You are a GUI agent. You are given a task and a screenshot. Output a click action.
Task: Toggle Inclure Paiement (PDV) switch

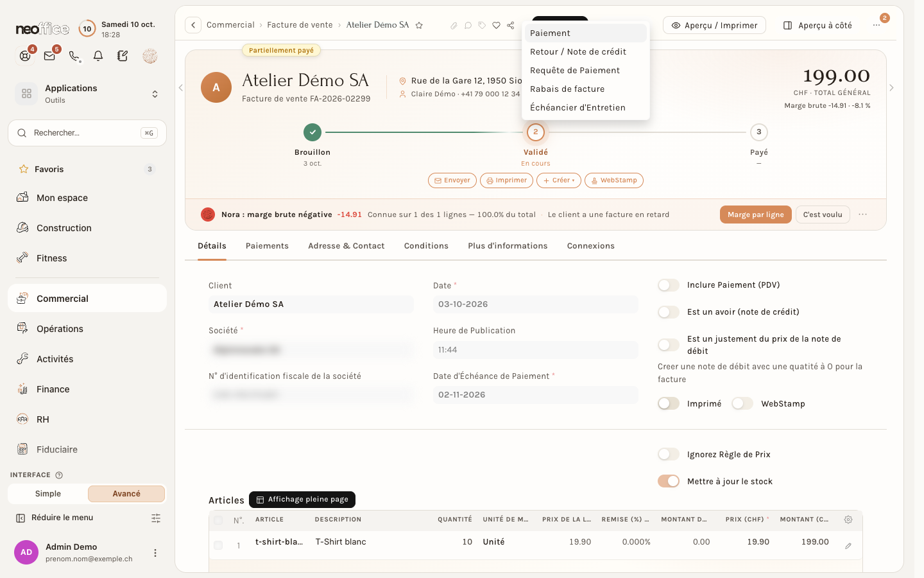(x=669, y=285)
